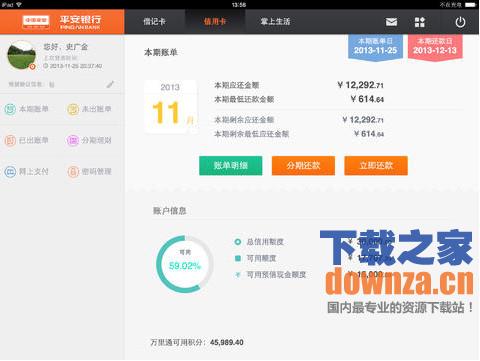Click the 本期剩余应还金额 label
480x361 pixels.
click(244, 120)
